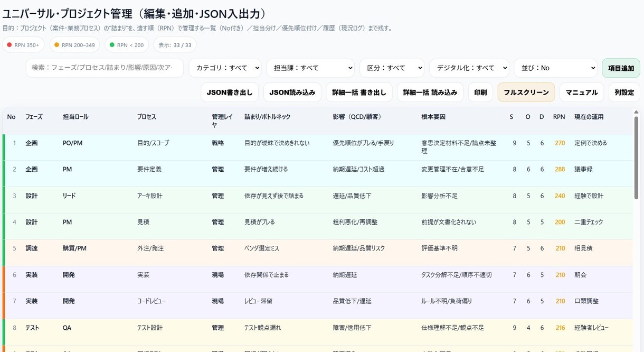The image size is (644, 352).
Task: Click the No column header
Action: [11, 117]
